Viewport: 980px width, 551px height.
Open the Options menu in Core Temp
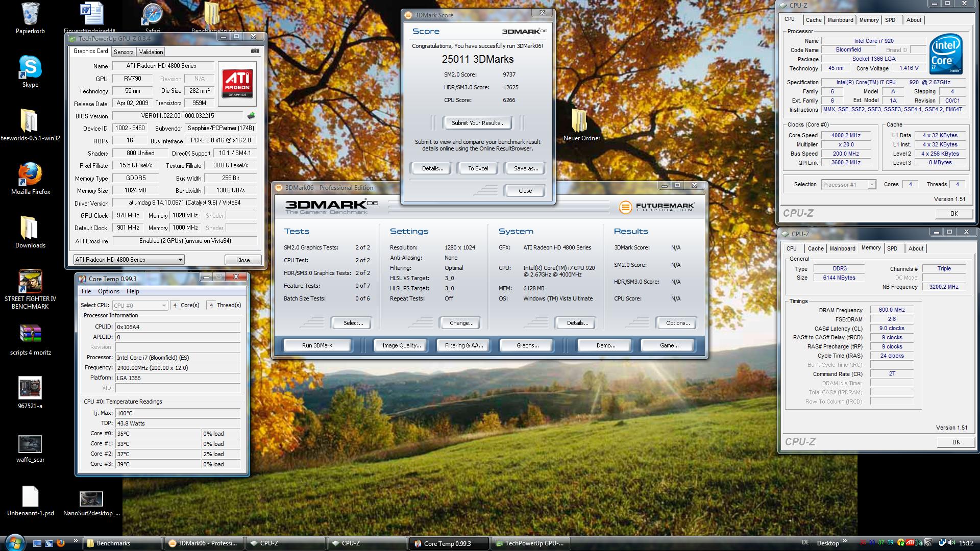[x=108, y=291]
